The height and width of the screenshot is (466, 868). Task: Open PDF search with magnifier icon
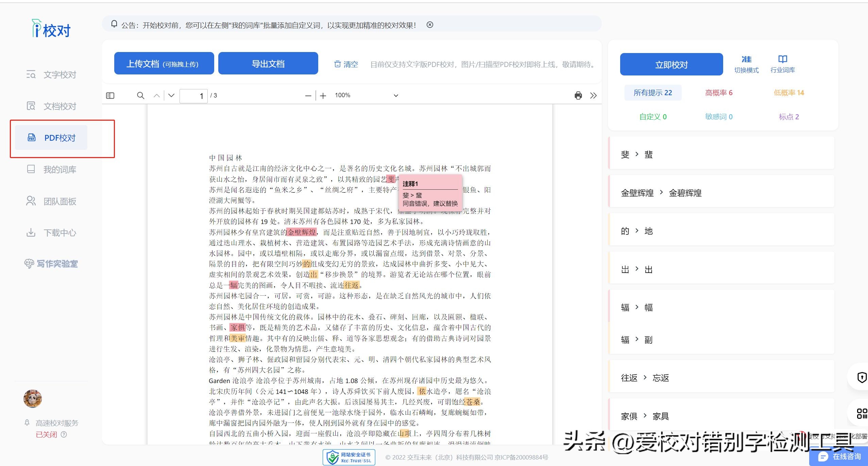click(140, 96)
